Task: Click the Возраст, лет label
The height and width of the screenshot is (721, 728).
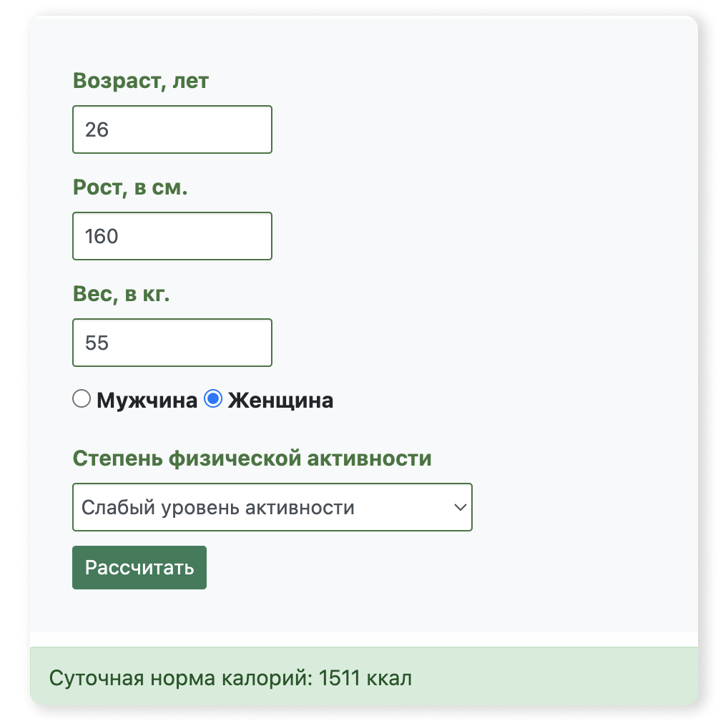Action: click(140, 81)
